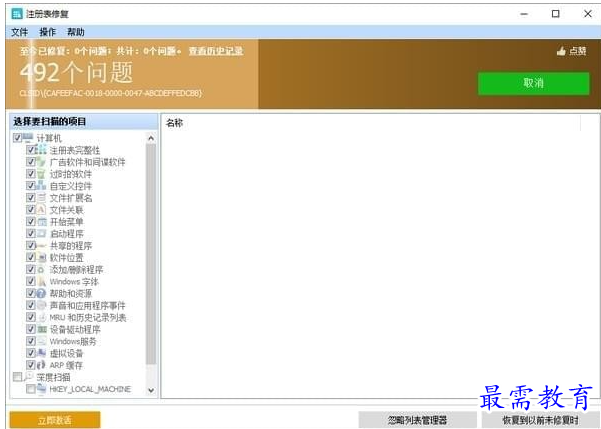The image size is (601, 429).
Task: Uncheck the 注册表完整性 checkbox
Action: point(31,150)
